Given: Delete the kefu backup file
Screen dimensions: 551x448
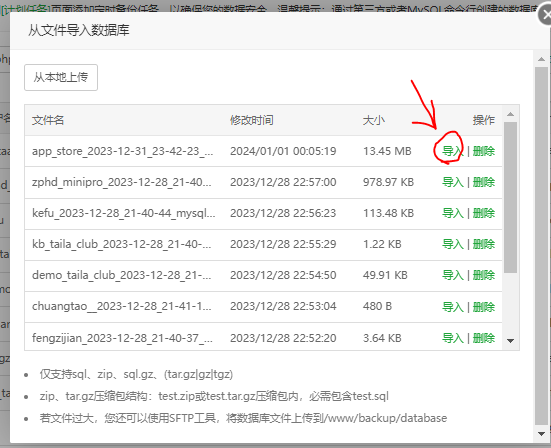Looking at the screenshot, I should point(484,213).
